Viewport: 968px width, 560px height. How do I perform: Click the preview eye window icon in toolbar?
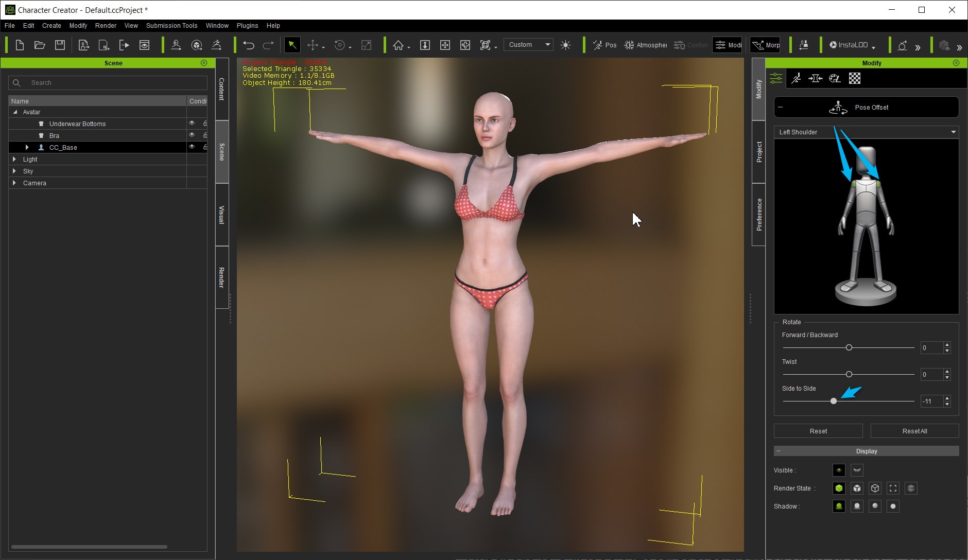point(144,45)
